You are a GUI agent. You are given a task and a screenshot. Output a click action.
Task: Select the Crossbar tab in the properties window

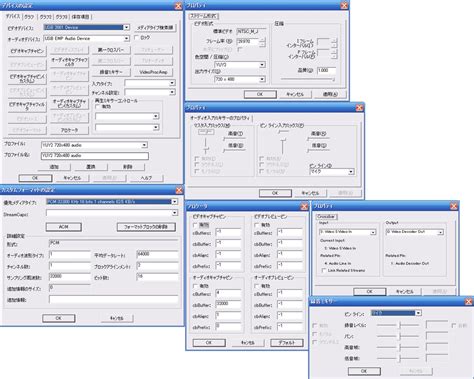click(x=326, y=217)
